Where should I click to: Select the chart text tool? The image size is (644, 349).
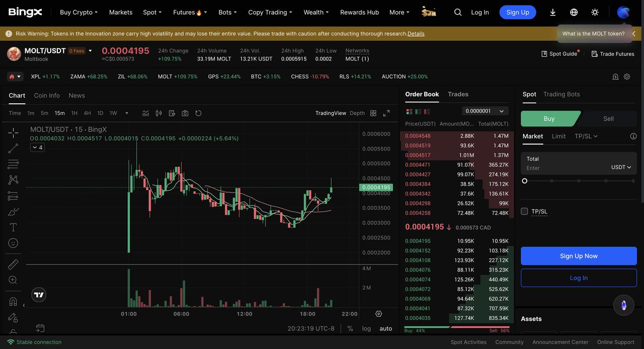[x=13, y=228]
